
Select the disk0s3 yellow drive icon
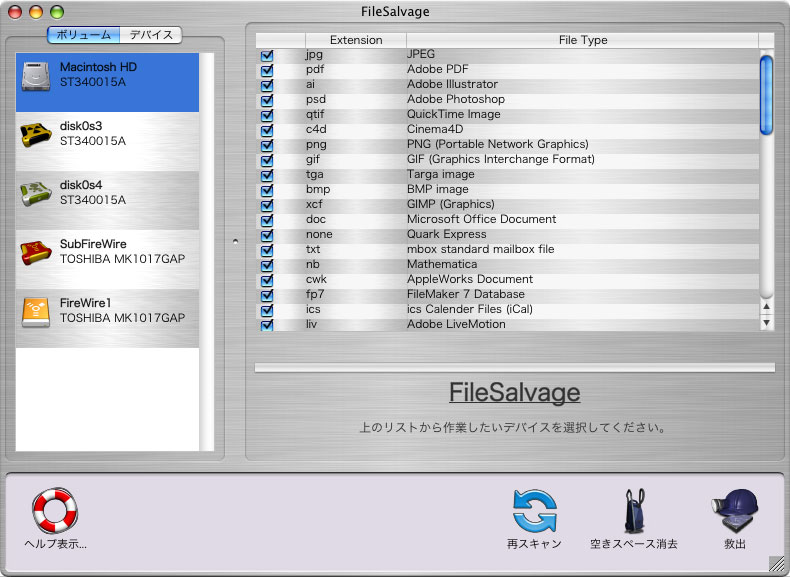36,135
